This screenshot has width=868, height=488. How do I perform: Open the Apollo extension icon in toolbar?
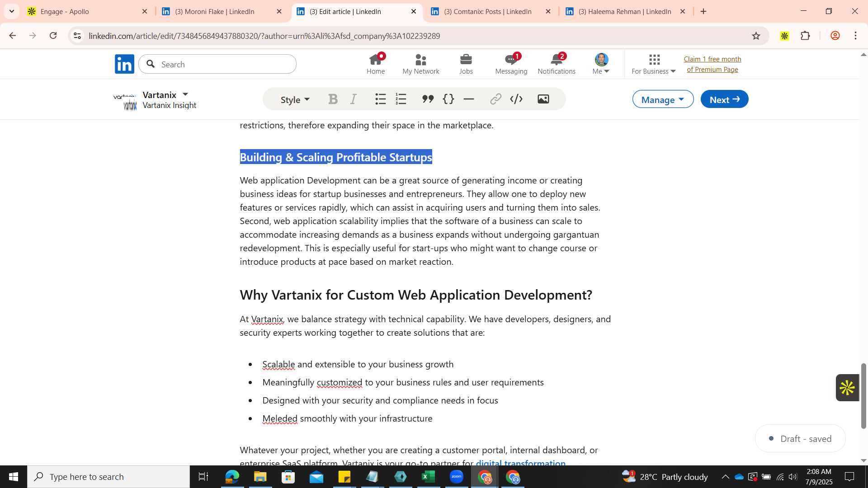(x=784, y=36)
